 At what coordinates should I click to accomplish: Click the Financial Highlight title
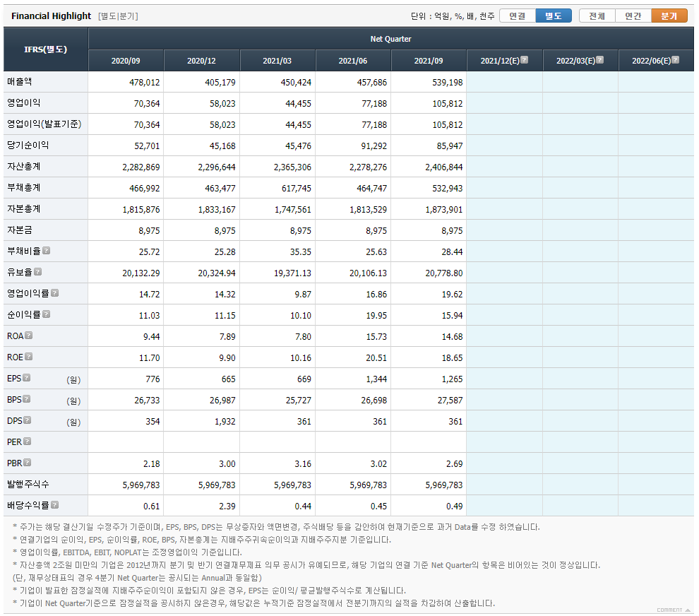52,16
